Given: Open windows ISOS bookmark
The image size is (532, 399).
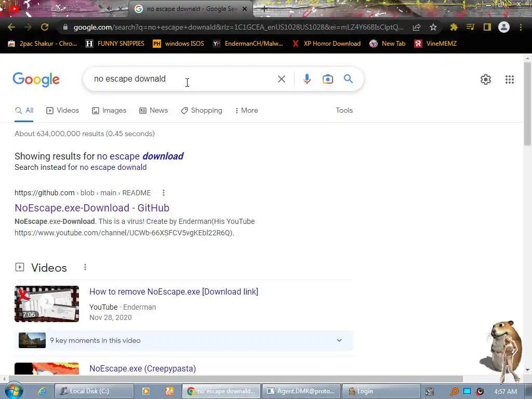Looking at the screenshot, I should point(179,44).
